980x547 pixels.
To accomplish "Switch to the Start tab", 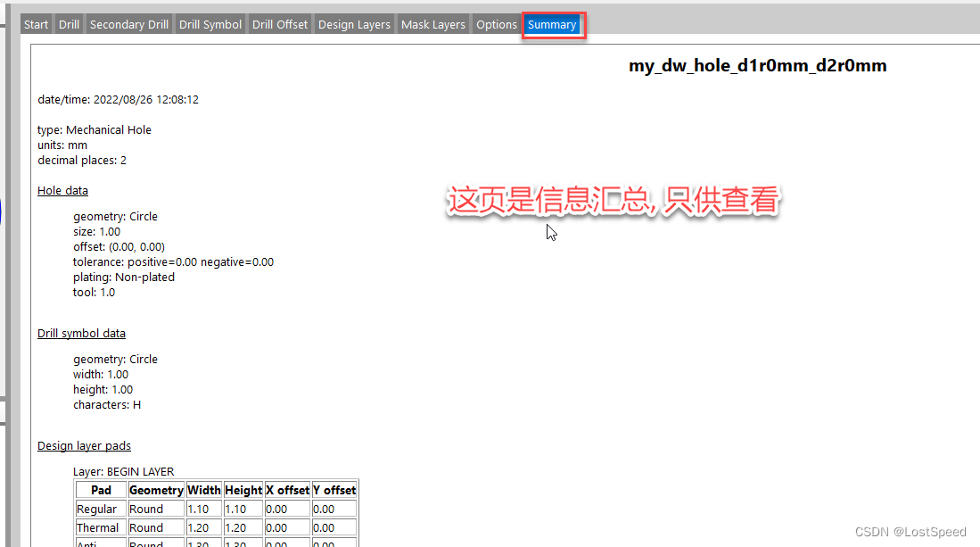I will pyautogui.click(x=36, y=24).
